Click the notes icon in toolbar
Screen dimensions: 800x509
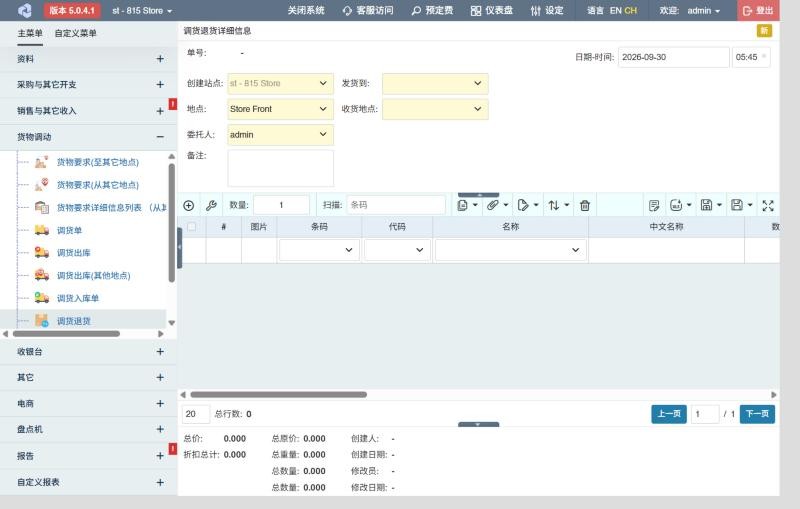tap(654, 206)
